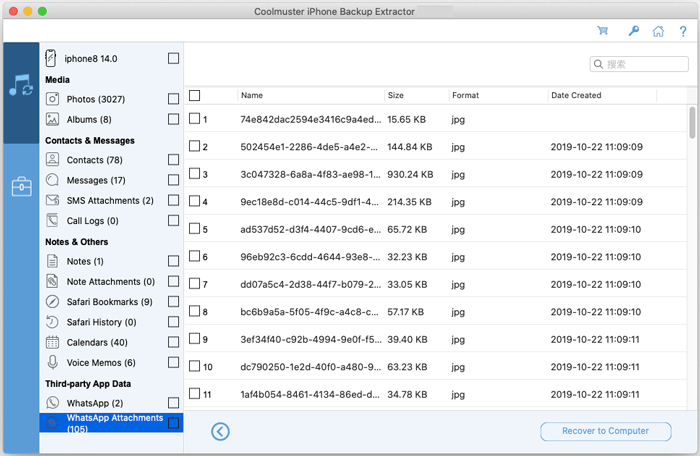700x456 pixels.
Task: Click Recover to Computer button
Action: 605,431
